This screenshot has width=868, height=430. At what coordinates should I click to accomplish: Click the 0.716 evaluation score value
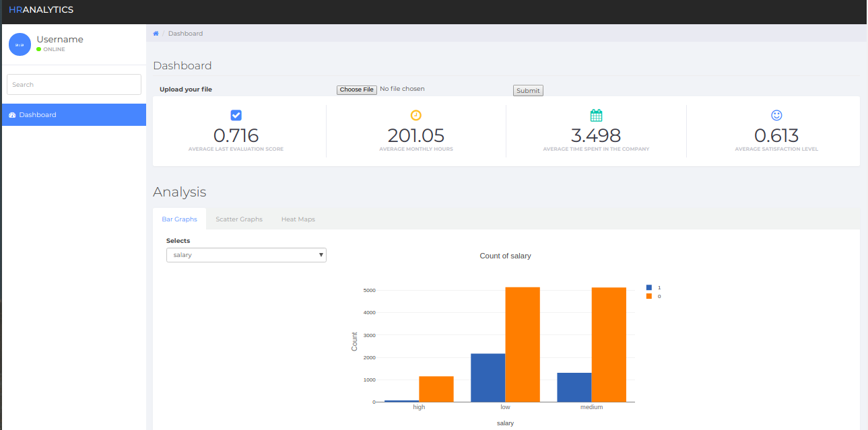tap(236, 136)
